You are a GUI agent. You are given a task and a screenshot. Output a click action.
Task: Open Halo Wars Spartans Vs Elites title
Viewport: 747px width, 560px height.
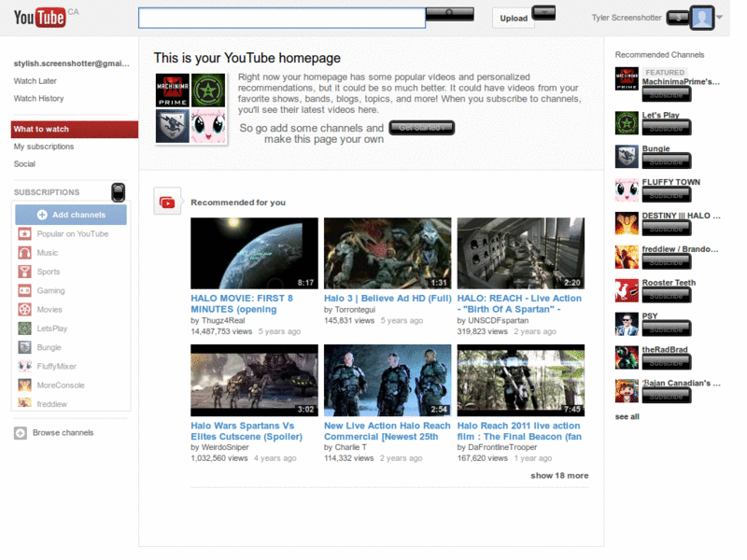(x=247, y=431)
